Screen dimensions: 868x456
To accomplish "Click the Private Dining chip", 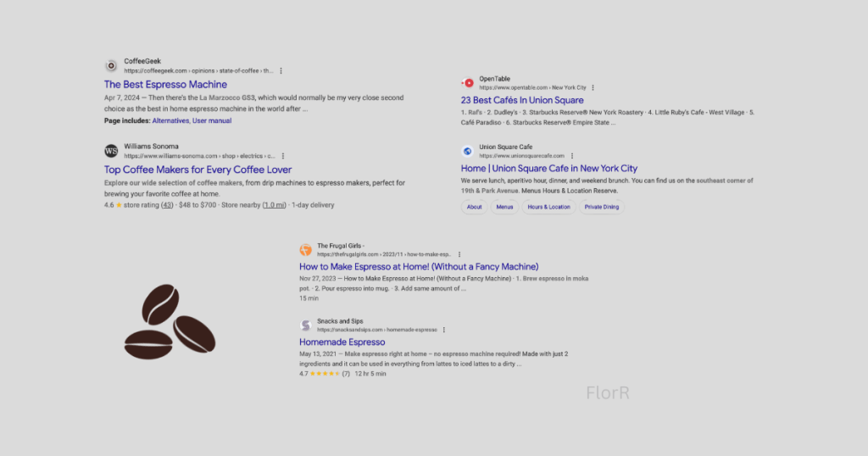I will (x=602, y=207).
